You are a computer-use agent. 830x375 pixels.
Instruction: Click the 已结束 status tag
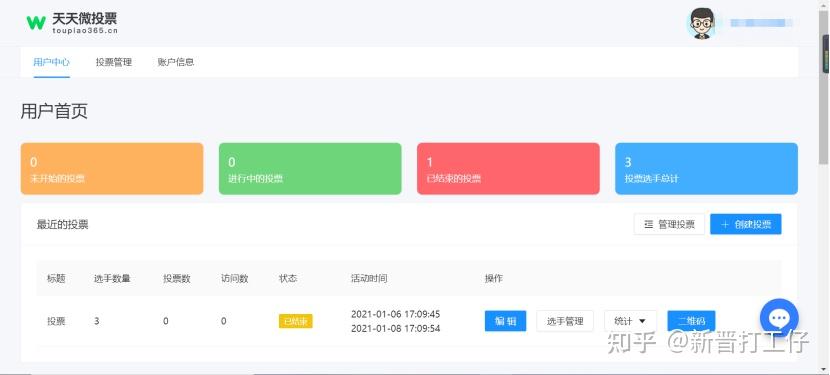click(x=295, y=321)
